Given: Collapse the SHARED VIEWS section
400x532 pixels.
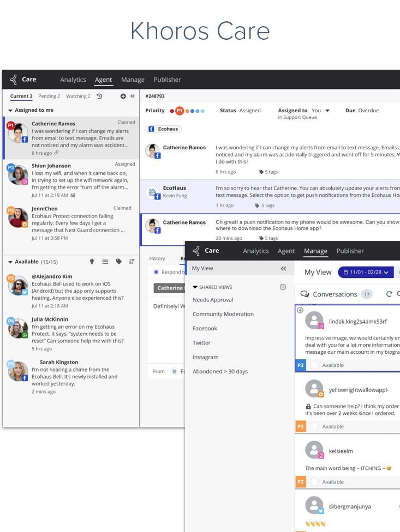Looking at the screenshot, I should coord(195,287).
